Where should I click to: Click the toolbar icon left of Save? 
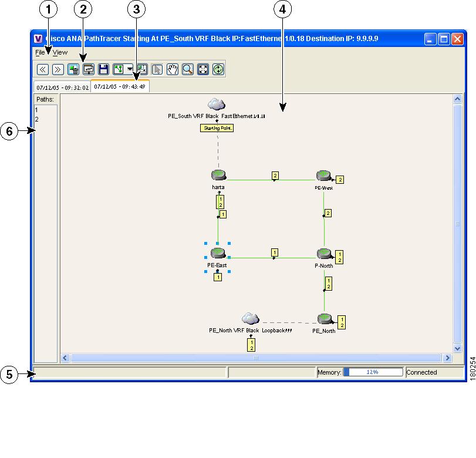point(89,69)
